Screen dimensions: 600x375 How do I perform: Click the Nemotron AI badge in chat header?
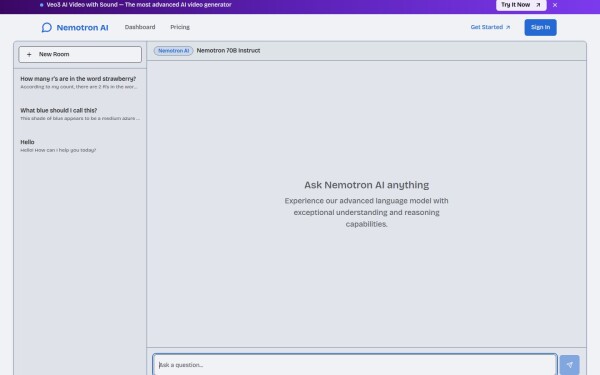tap(173, 51)
